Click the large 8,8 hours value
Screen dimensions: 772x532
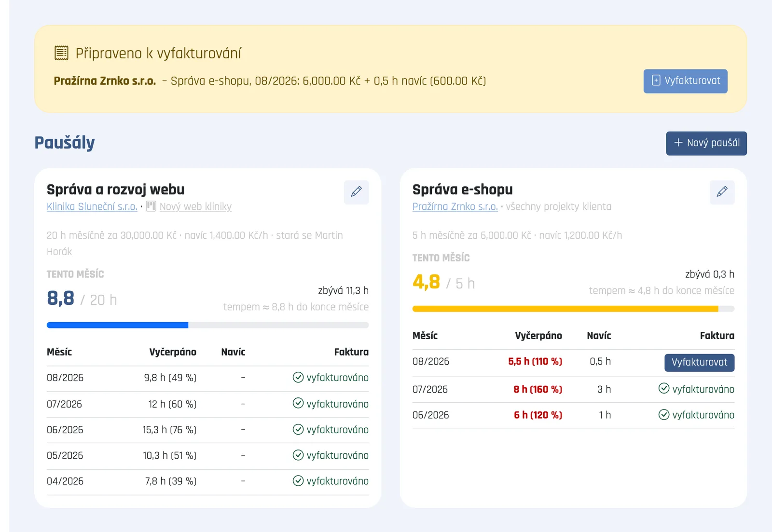60,298
